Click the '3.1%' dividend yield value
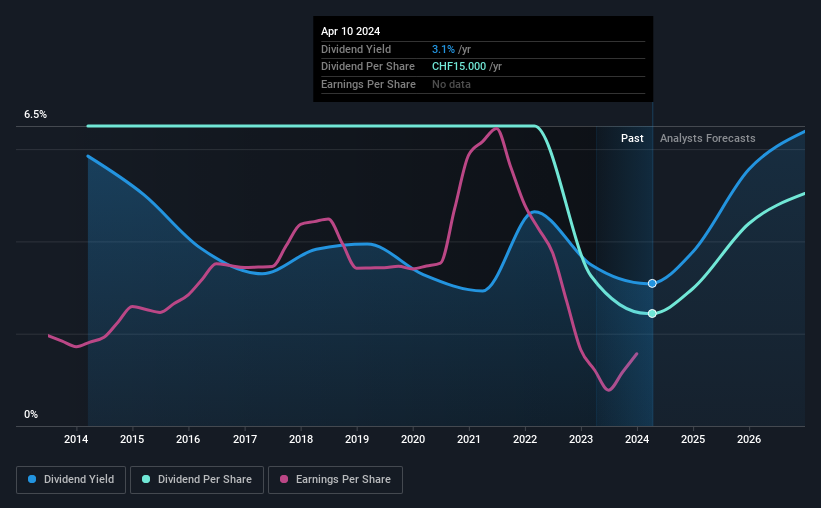The width and height of the screenshot is (821, 508). (443, 49)
